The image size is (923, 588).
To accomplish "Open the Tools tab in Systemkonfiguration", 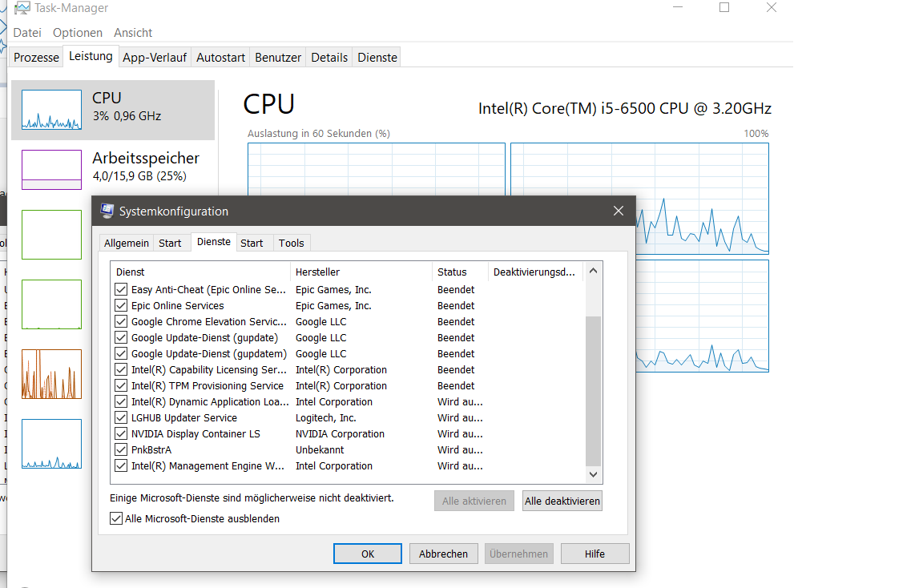I will [292, 243].
